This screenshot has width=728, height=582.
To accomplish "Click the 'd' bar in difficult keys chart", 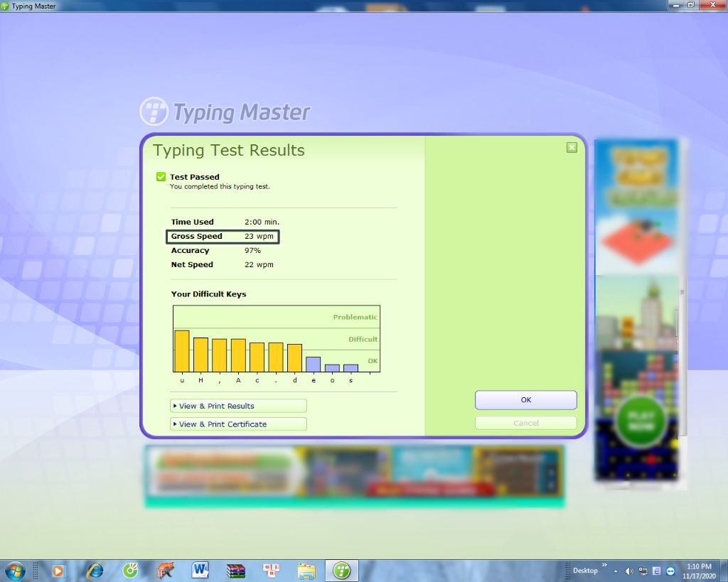I will pos(294,358).
